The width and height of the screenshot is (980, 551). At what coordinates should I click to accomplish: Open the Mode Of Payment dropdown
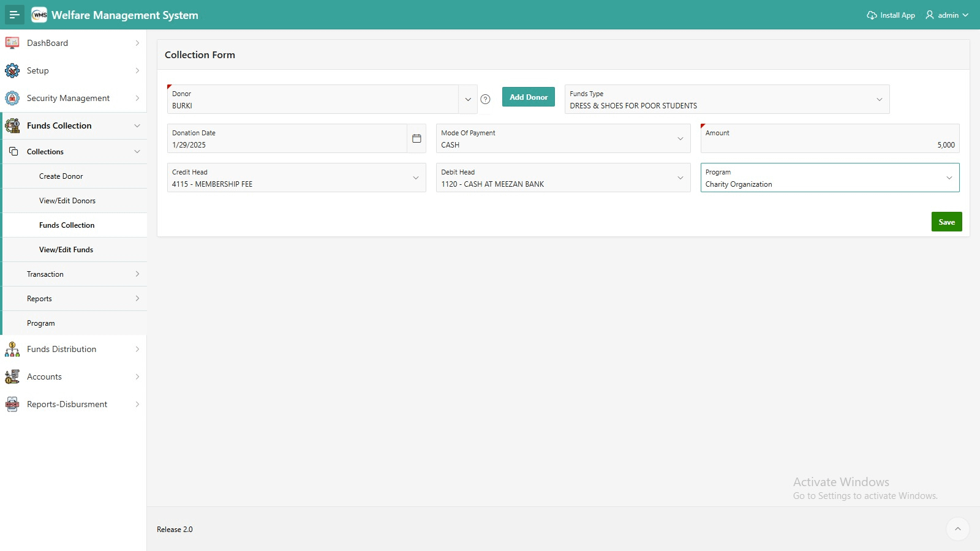tap(680, 138)
